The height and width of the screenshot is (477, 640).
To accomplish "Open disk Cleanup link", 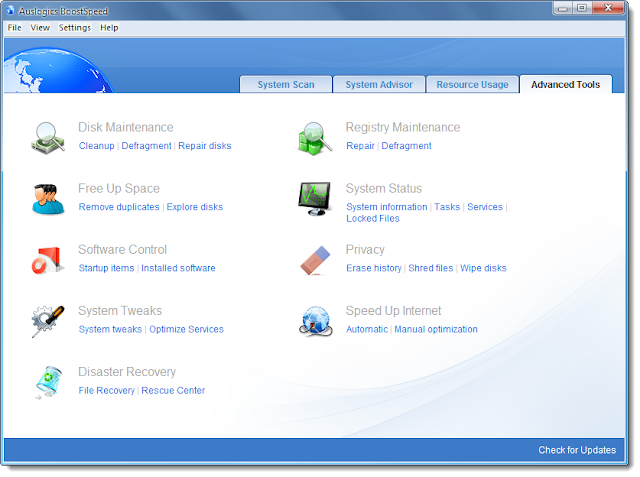I will click(x=97, y=146).
